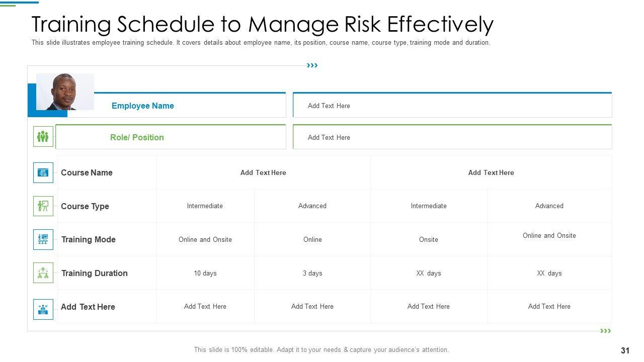644x362 pixels.
Task: Click the blue triple-chevron arrows at top
Action: (x=312, y=65)
